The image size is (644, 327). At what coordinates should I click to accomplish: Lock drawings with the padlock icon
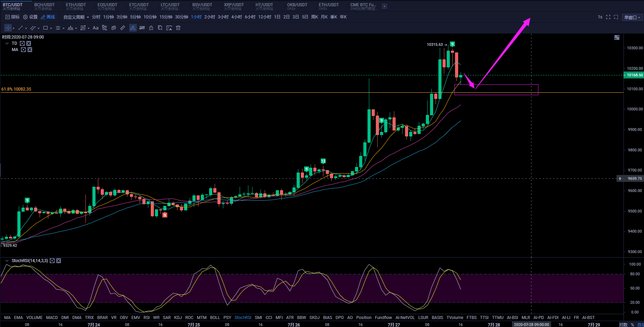coord(151,28)
